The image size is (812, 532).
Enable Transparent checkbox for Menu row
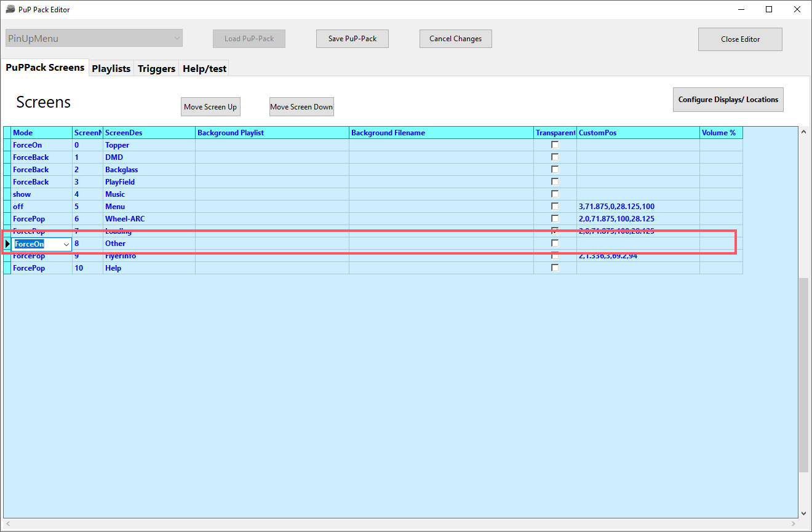555,207
